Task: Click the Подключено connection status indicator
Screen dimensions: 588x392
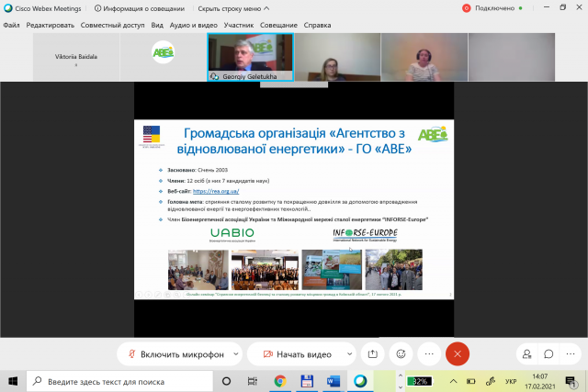Action: 492,8
